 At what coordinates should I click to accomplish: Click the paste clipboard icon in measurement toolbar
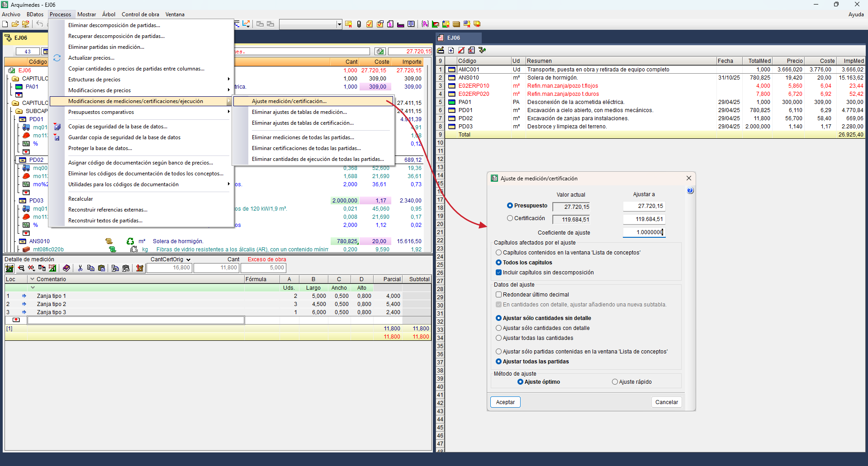click(x=101, y=268)
